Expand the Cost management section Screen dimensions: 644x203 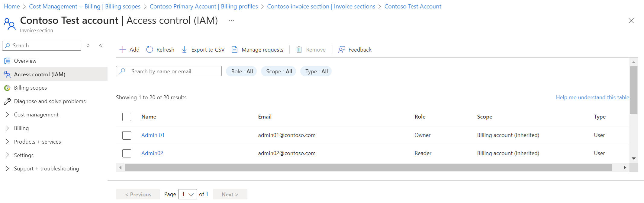7,115
